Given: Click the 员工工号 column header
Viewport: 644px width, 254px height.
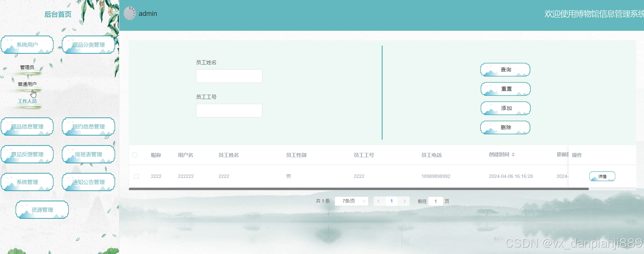Looking at the screenshot, I should (364, 155).
